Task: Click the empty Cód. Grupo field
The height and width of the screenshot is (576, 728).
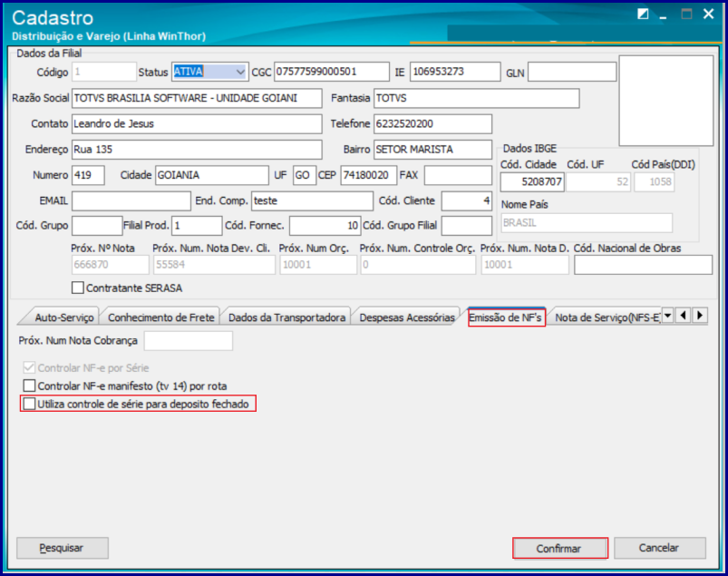Action: pyautogui.click(x=97, y=226)
